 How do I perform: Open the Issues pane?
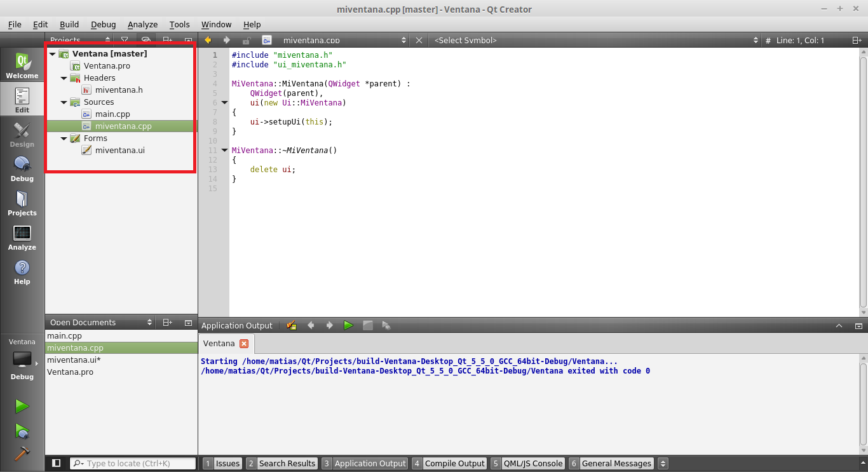click(x=222, y=463)
